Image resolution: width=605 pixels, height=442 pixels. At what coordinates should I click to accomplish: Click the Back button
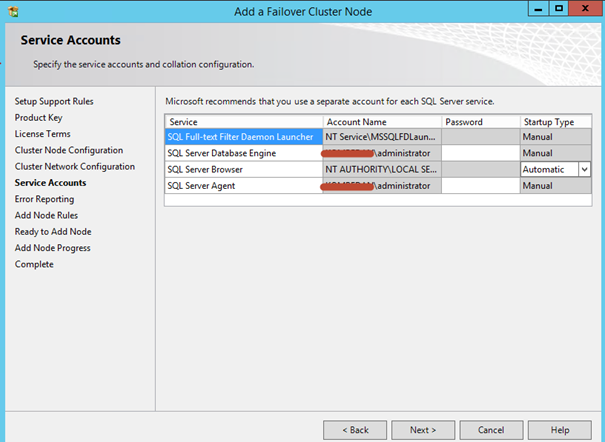click(355, 430)
